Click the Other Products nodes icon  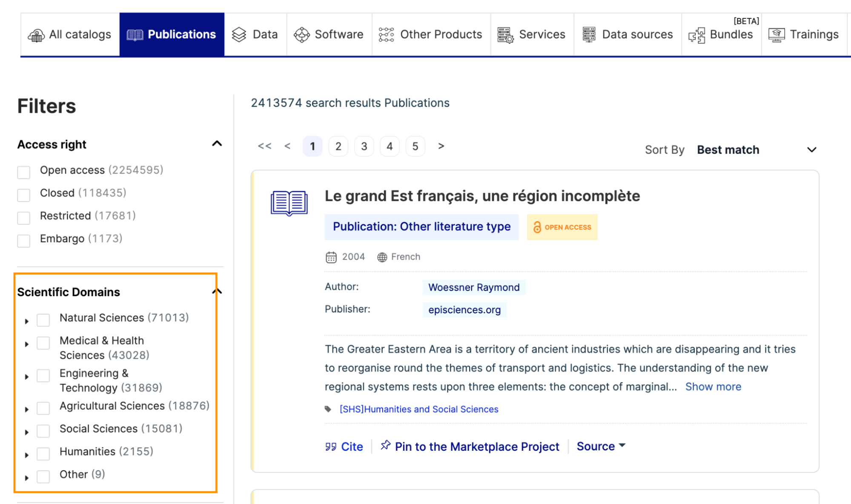(386, 35)
